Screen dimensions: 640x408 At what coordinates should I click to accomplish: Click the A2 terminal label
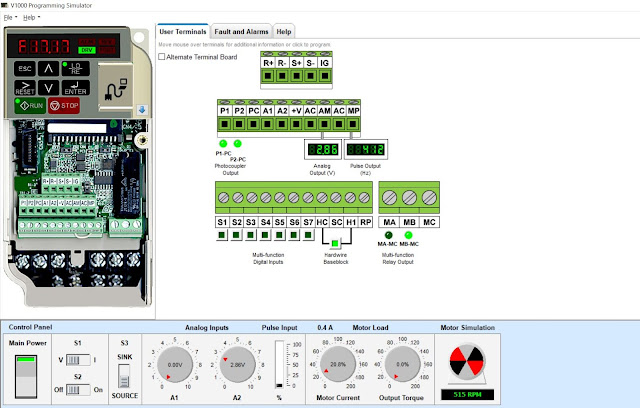tap(282, 111)
